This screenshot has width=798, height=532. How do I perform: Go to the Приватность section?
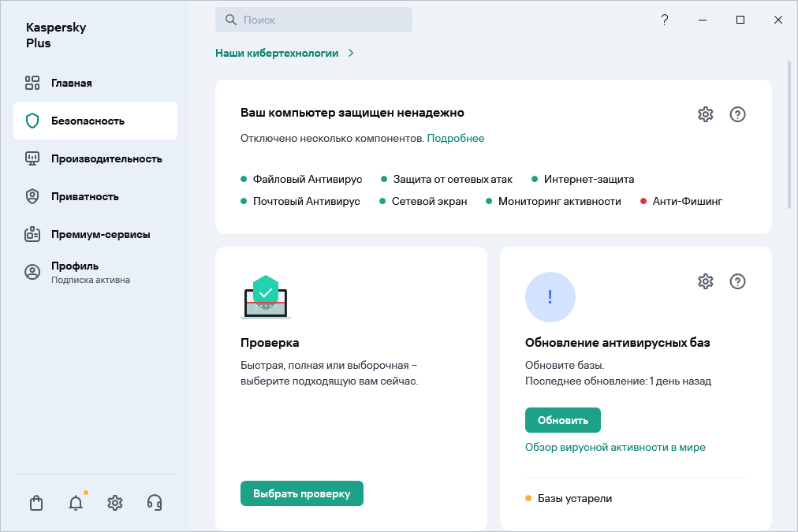click(95, 196)
